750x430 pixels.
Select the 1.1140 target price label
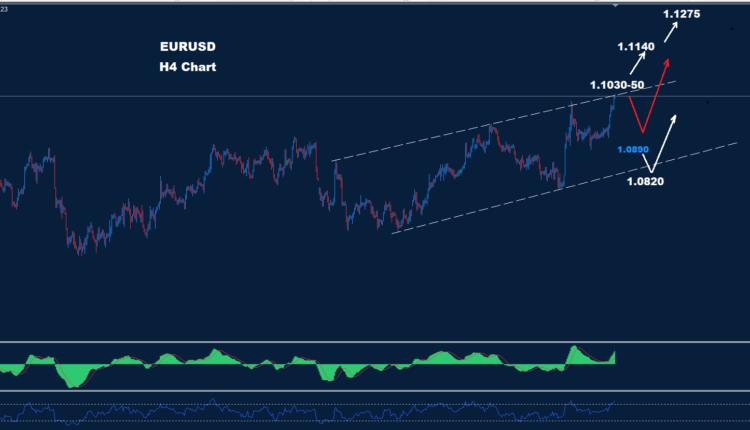pos(636,46)
